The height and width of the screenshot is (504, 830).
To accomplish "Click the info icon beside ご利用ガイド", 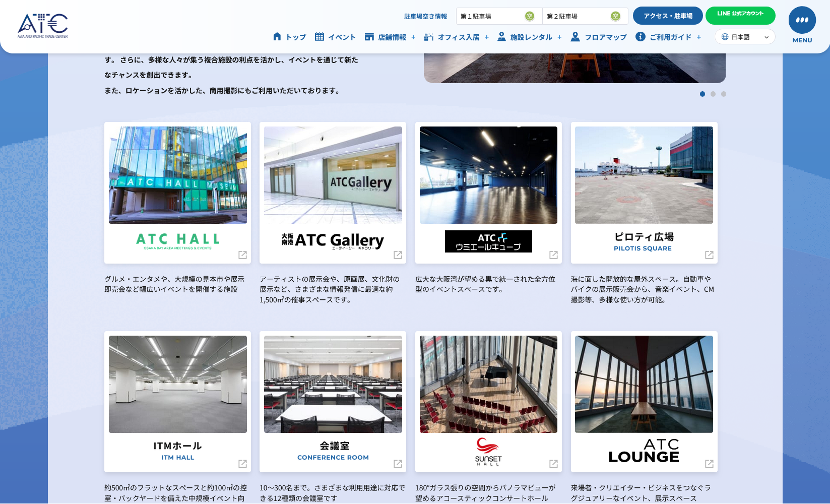I will click(641, 36).
